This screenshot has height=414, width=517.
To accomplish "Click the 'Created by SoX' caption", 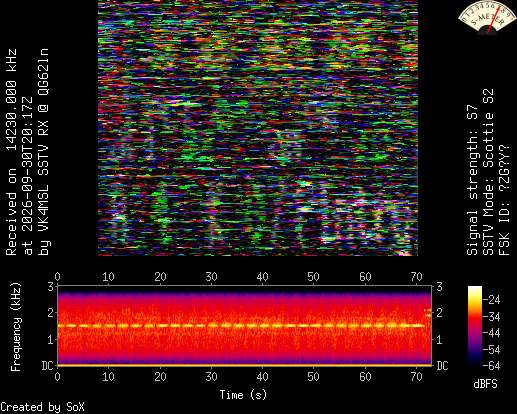I will [x=42, y=407].
